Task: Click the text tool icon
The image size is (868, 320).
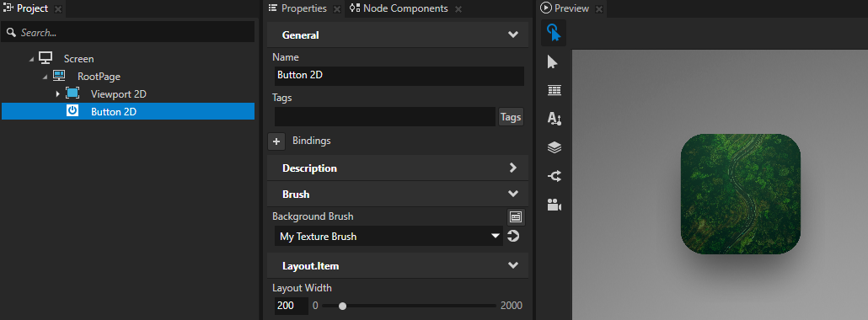Action: click(x=555, y=119)
